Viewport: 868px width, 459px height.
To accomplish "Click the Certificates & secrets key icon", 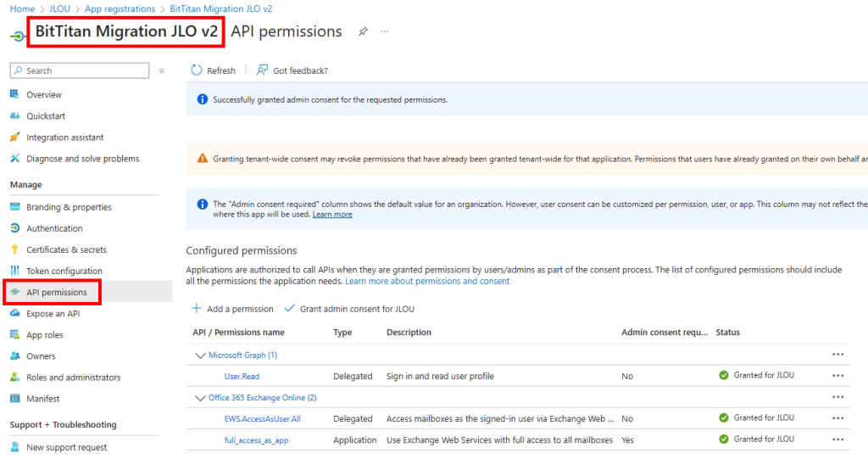I will 15,249.
